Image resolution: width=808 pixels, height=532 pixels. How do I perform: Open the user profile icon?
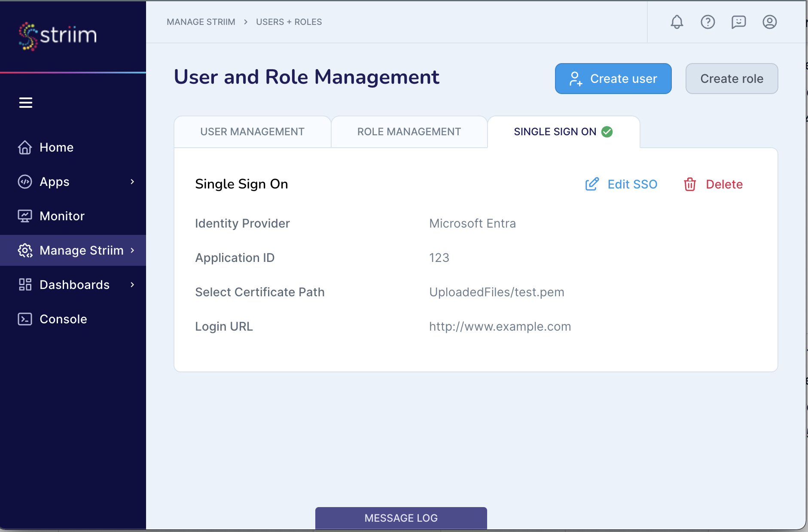770,22
